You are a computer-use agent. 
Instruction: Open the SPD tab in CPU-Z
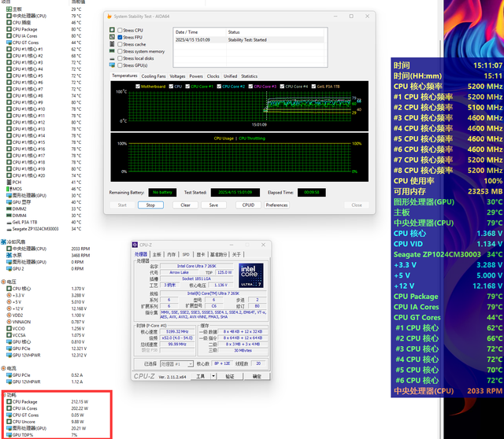coord(186,254)
